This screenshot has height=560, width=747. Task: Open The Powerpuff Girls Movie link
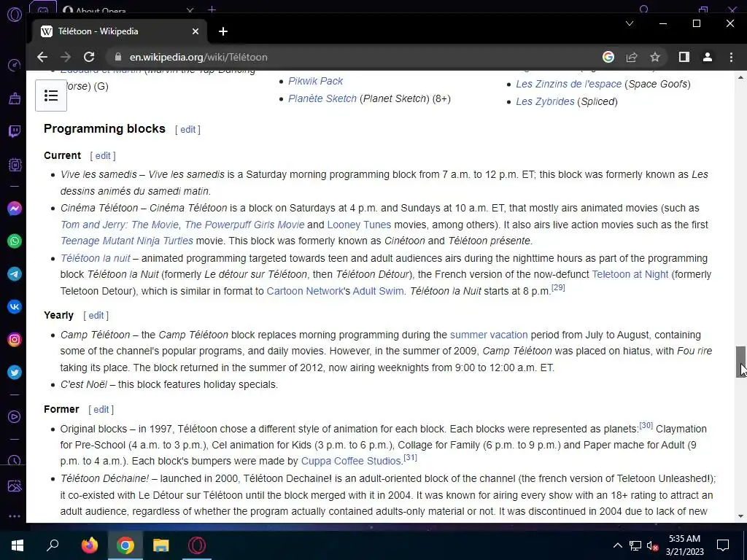[x=244, y=225]
